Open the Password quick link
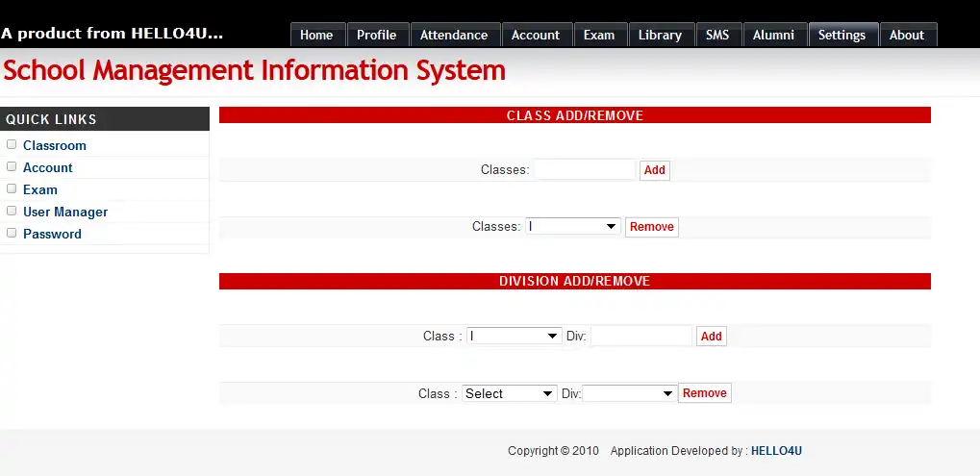The width and height of the screenshot is (980, 476). (x=53, y=235)
